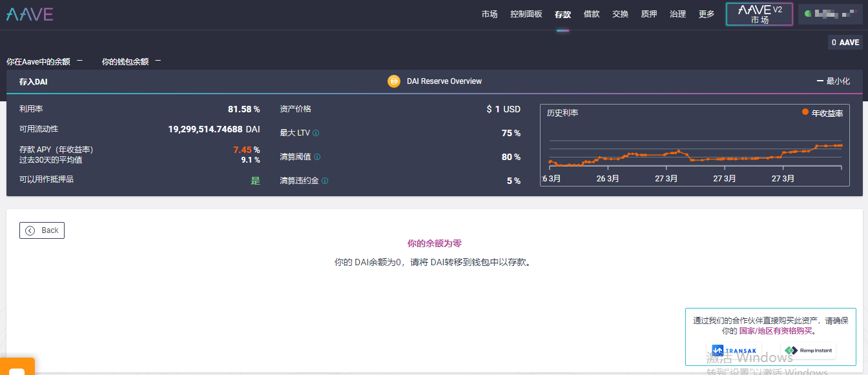Go to 控制面板 dashboard

point(526,14)
